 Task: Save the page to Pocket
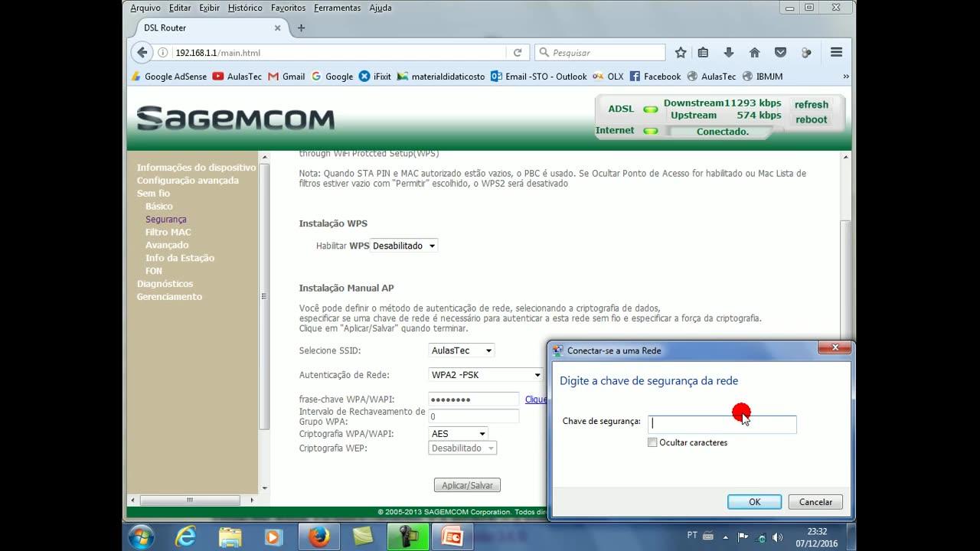point(780,52)
